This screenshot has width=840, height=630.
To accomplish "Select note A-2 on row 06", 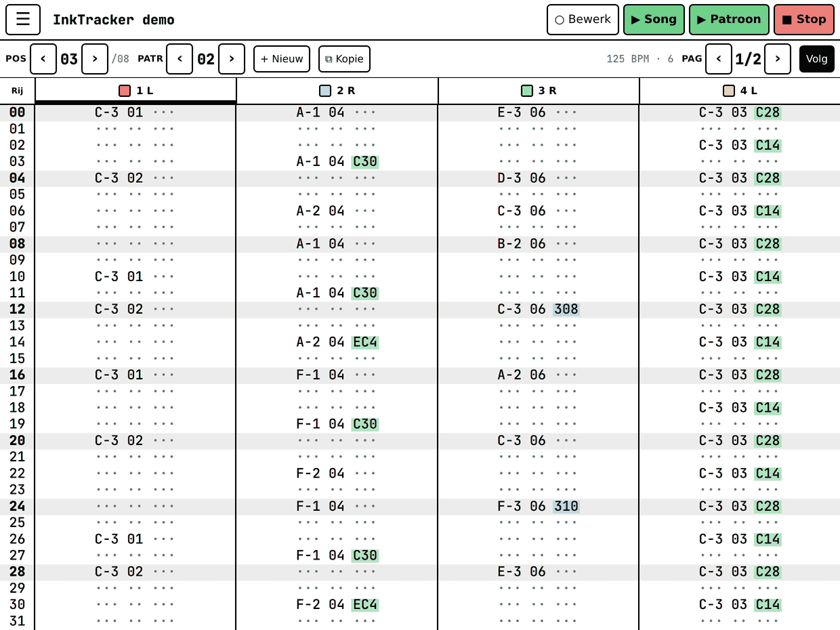I will (x=308, y=211).
